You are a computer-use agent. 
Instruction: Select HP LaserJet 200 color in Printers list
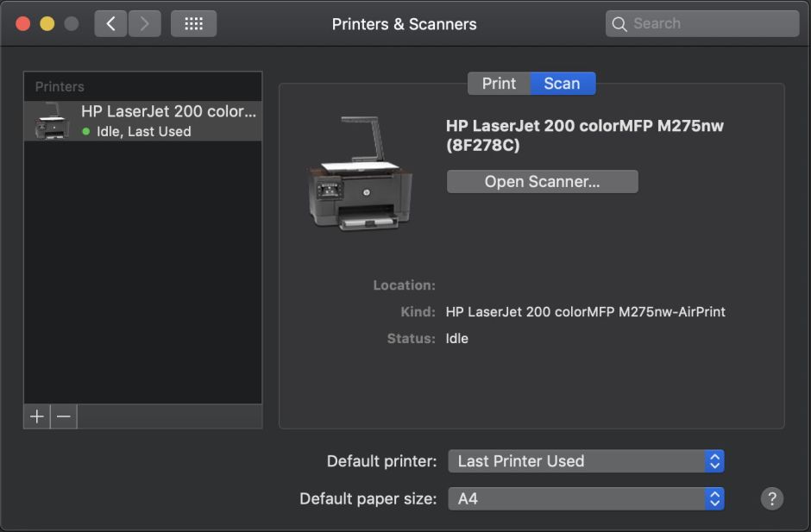pyautogui.click(x=169, y=112)
